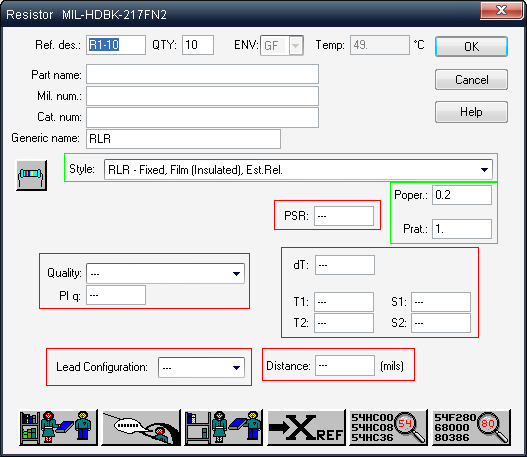Click the Part name input field
Viewport: 527px width, 457px height.
202,74
